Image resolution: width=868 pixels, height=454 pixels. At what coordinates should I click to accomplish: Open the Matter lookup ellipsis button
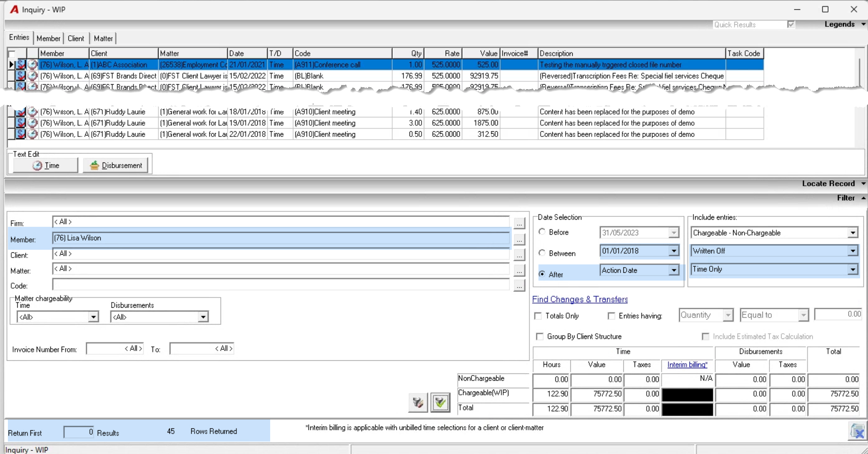coord(519,271)
